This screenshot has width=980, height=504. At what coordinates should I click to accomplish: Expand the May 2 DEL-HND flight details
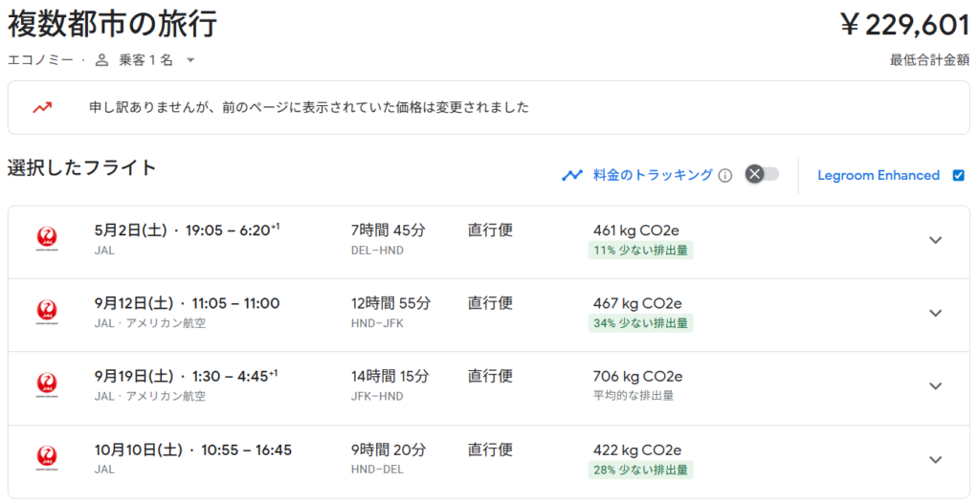(x=936, y=240)
